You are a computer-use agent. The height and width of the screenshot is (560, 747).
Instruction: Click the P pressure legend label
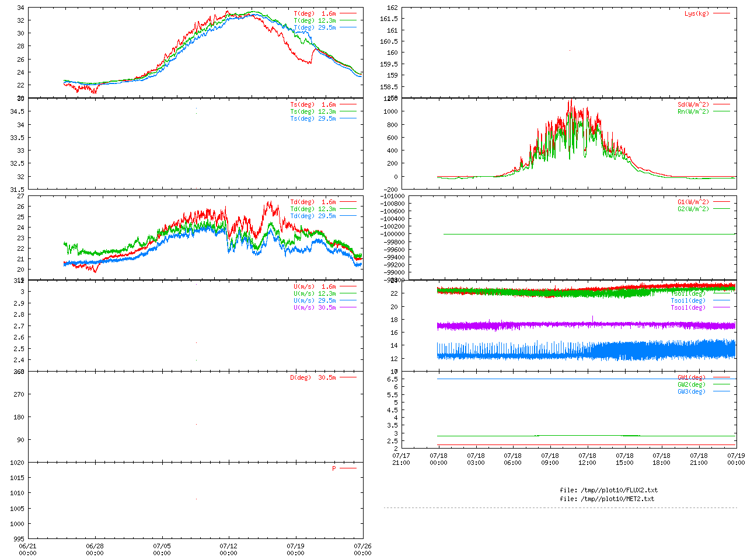click(334, 468)
